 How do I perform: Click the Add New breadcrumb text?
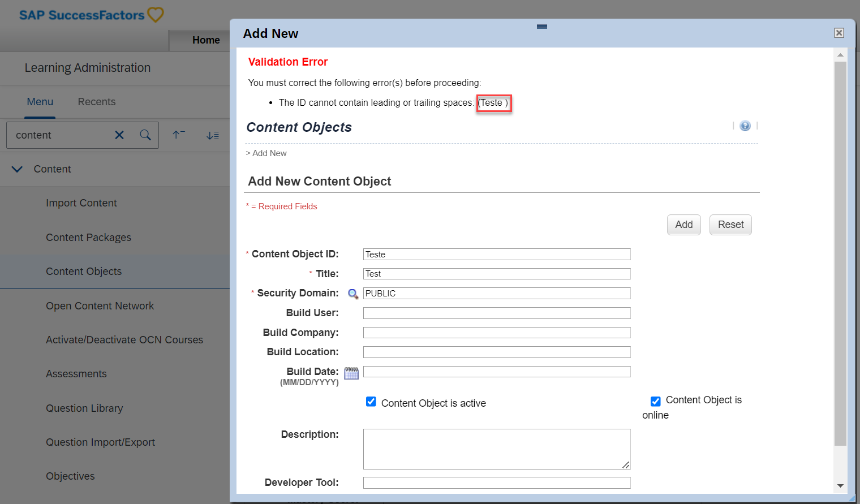(269, 153)
